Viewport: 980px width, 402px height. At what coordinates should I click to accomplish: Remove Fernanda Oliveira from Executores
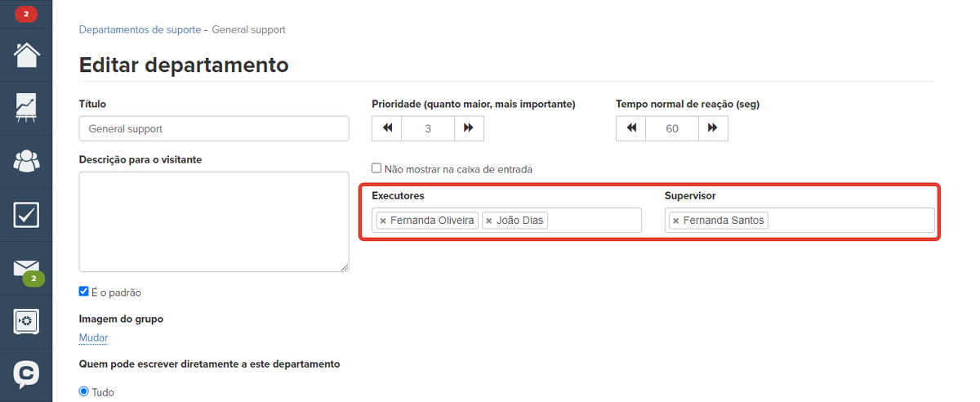tap(383, 221)
